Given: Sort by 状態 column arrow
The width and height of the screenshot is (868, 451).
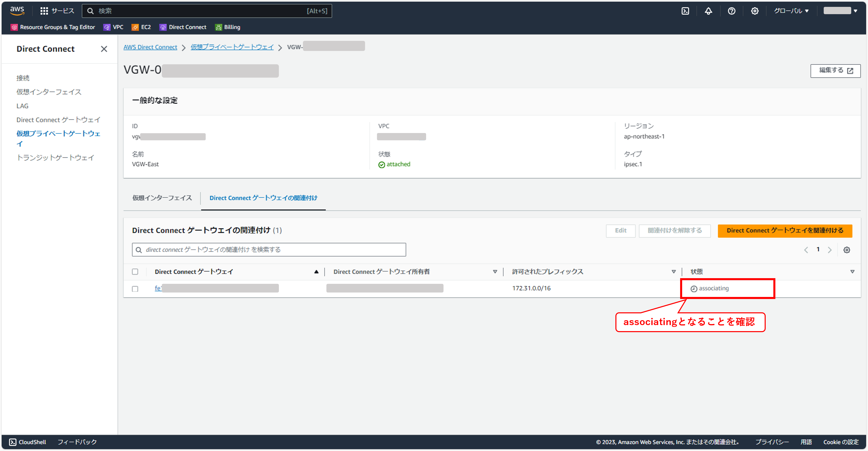Looking at the screenshot, I should (852, 271).
